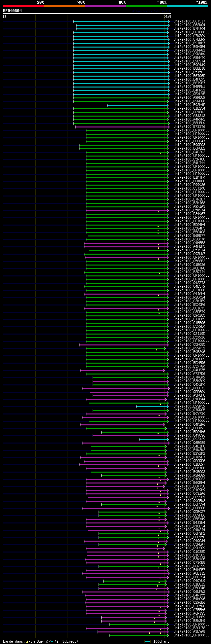Click the purple alignment bar for UniRef100_B7S3T6
Screen dimensions: 211x644
point(122,126)
